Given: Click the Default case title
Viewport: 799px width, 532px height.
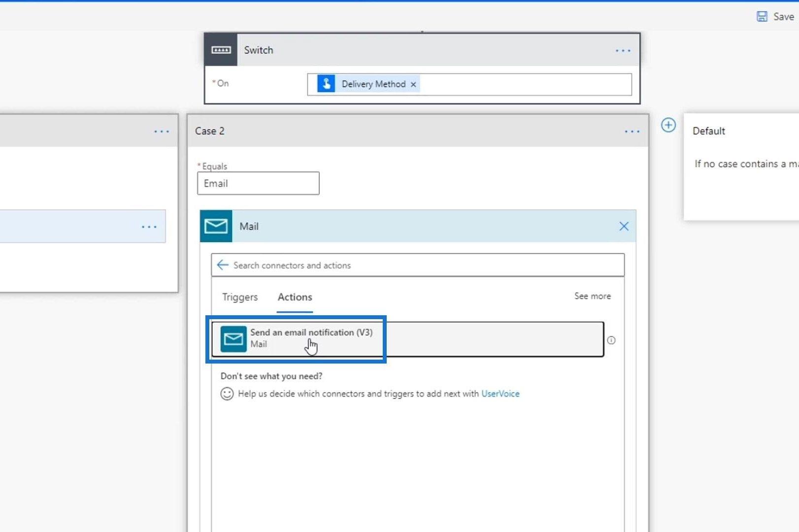Looking at the screenshot, I should tap(709, 131).
